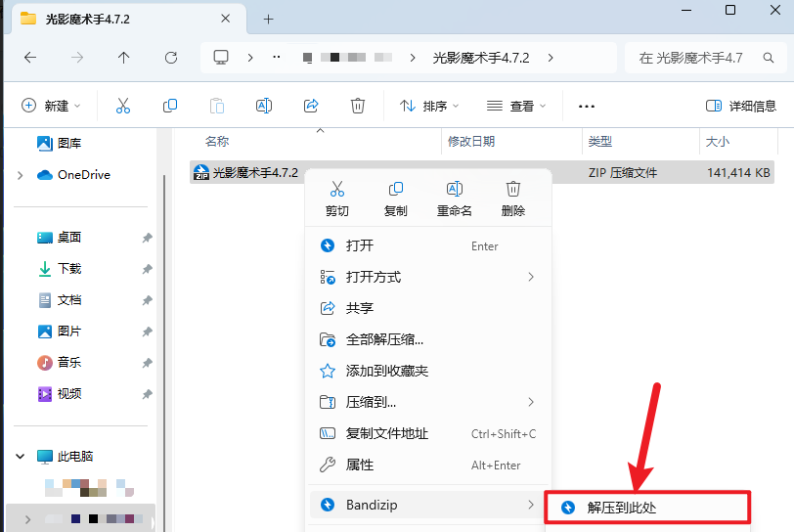
Task: Click the overflow dots in the address bar
Action: 277,58
